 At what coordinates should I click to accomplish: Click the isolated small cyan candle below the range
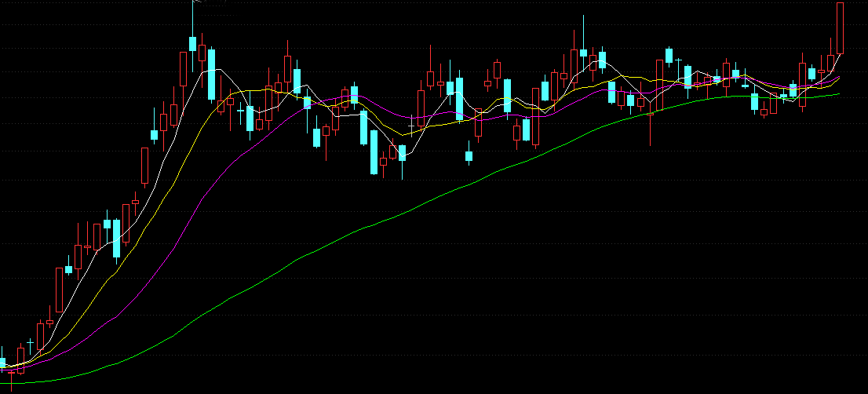click(469, 155)
